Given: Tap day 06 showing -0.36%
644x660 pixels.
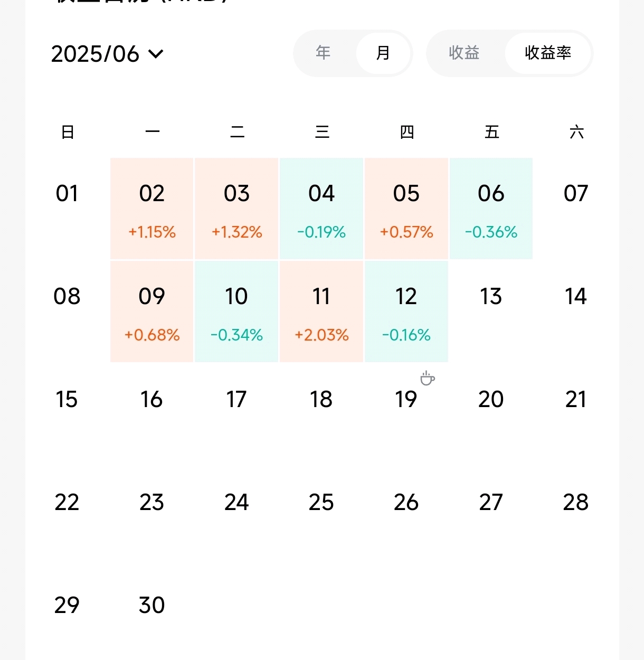Looking at the screenshot, I should tap(491, 209).
